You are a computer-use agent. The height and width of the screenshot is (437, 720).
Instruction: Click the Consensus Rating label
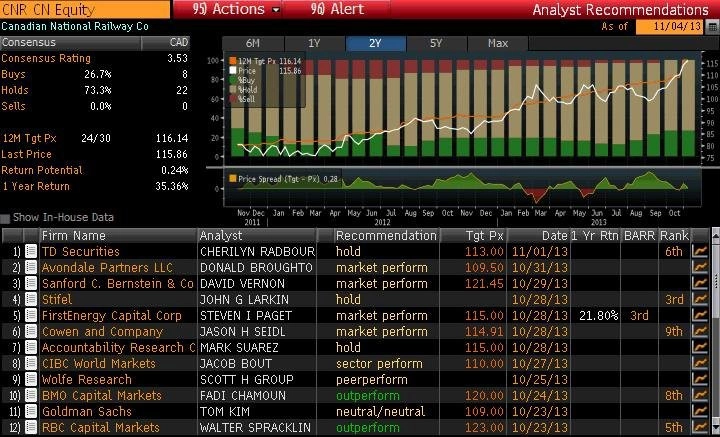pyautogui.click(x=46, y=58)
